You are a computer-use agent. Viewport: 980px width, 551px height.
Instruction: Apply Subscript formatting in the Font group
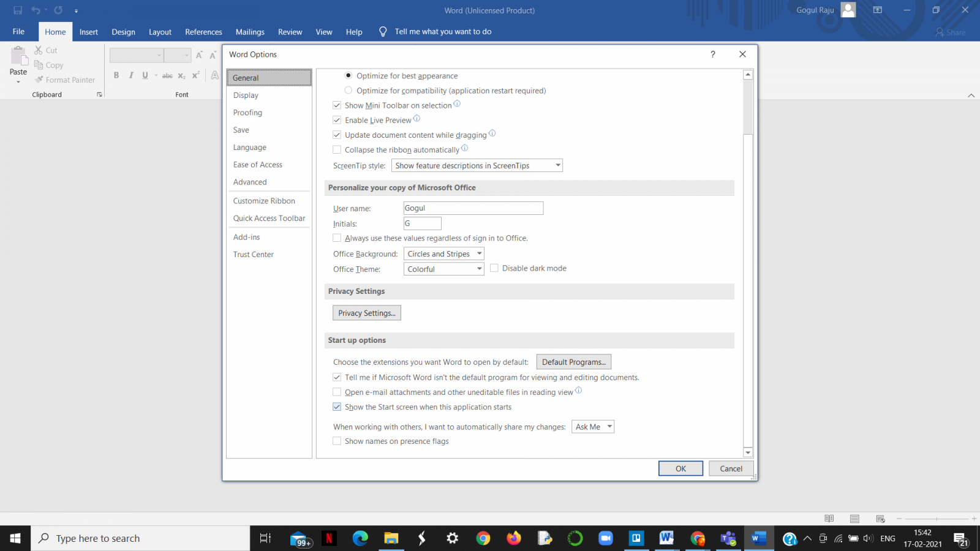tap(181, 75)
